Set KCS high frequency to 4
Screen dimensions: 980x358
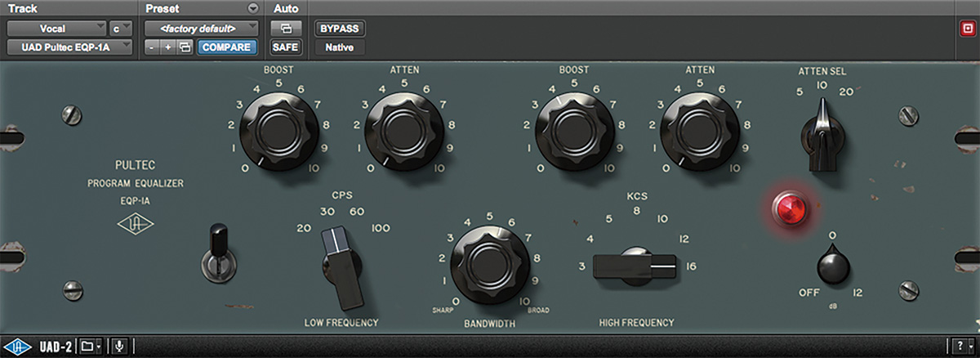click(x=590, y=239)
